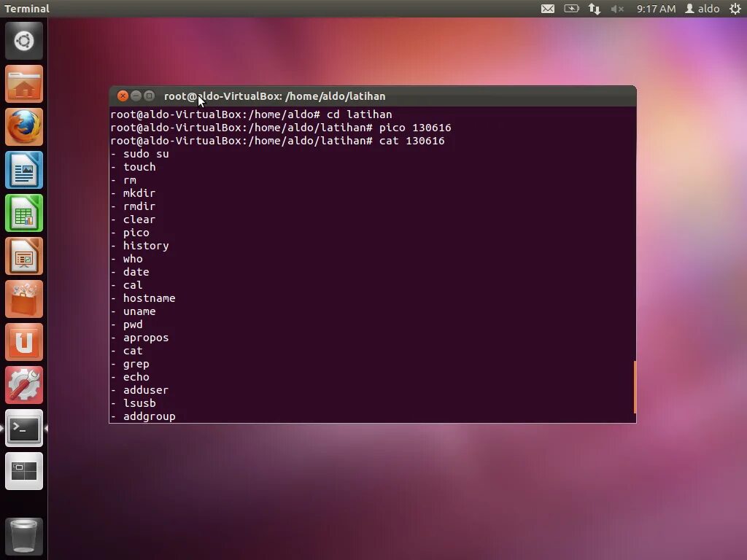Open LibreOffice Impress from launcher
747x560 pixels.
click(24, 256)
